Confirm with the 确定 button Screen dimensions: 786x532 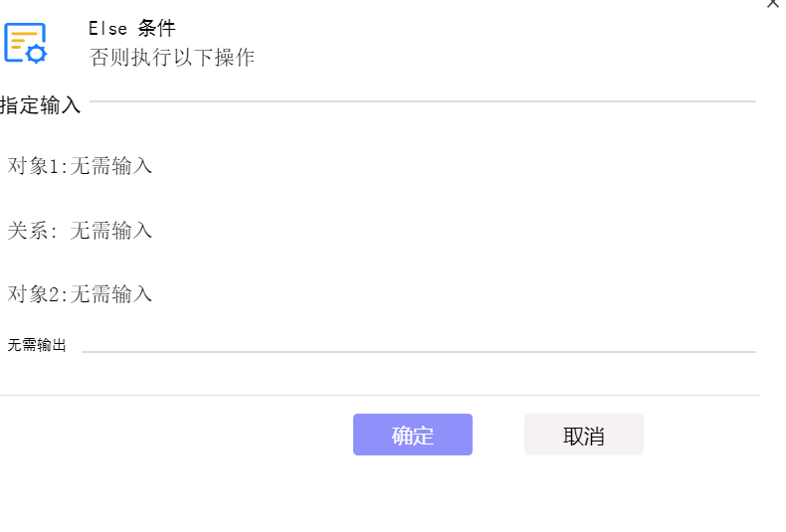(x=413, y=435)
